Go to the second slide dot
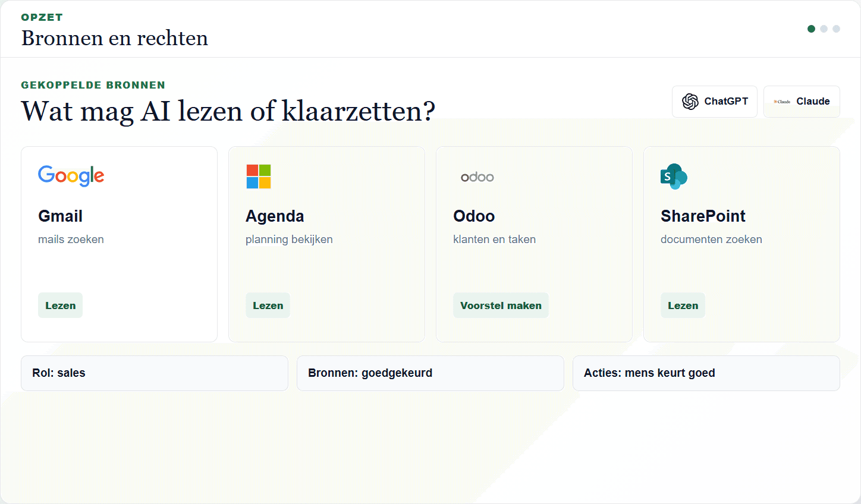 pyautogui.click(x=824, y=29)
